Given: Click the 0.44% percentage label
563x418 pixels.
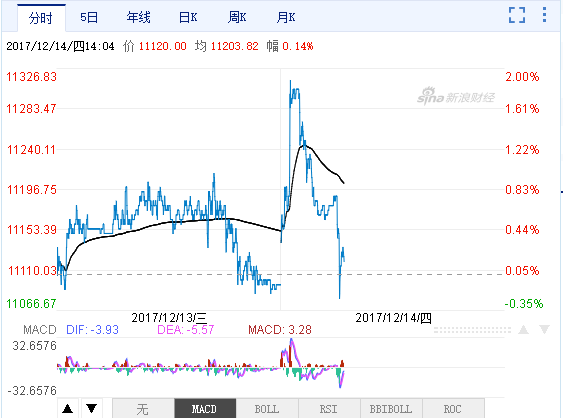Looking at the screenshot, I should [522, 229].
